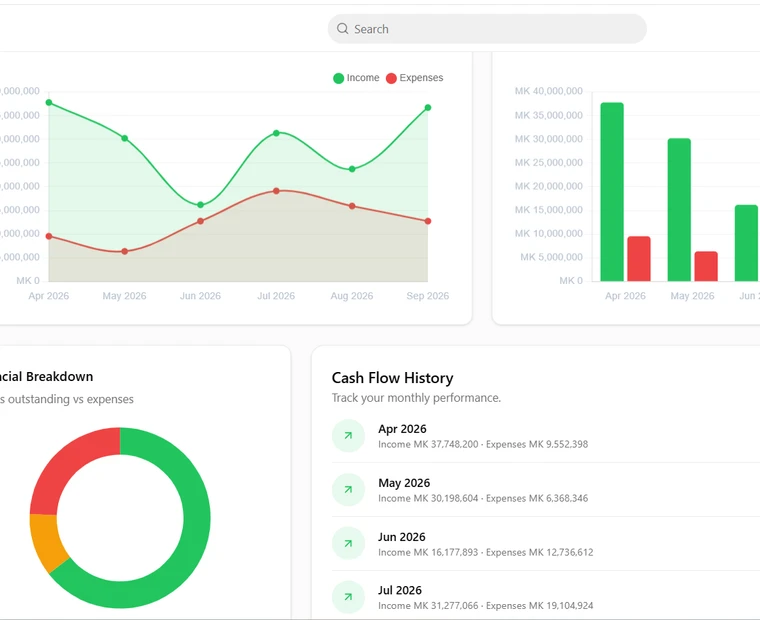Click the Jul 2026 income point on line chart
The image size is (760, 620).
tap(276, 133)
